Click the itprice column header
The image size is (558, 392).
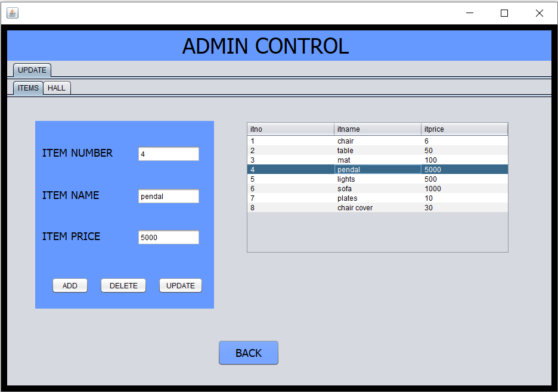tap(464, 129)
